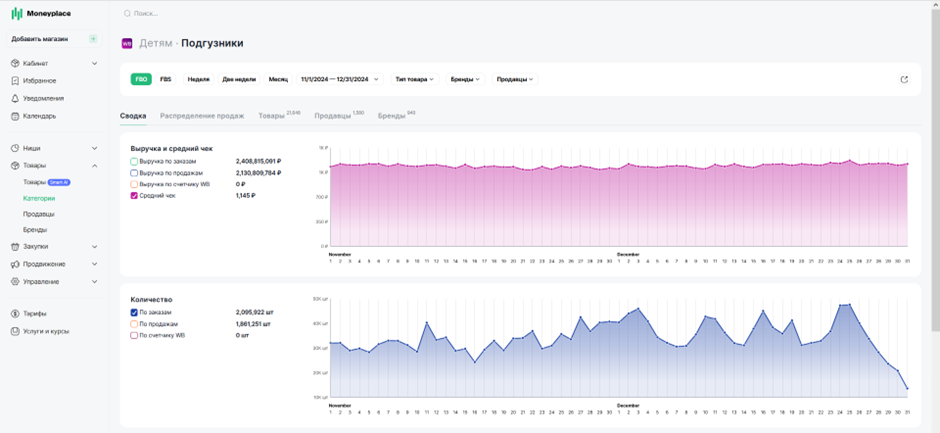Open the Бренды filter dropdown
940x433 pixels.
pyautogui.click(x=465, y=79)
